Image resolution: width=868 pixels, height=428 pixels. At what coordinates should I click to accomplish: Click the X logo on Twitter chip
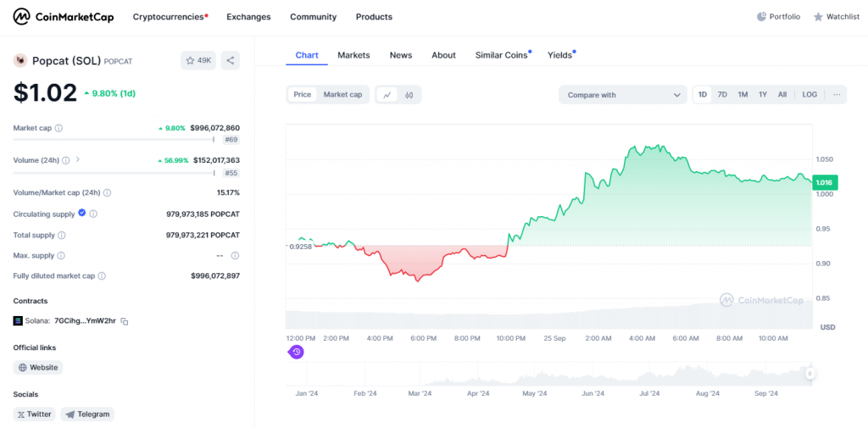click(x=21, y=414)
